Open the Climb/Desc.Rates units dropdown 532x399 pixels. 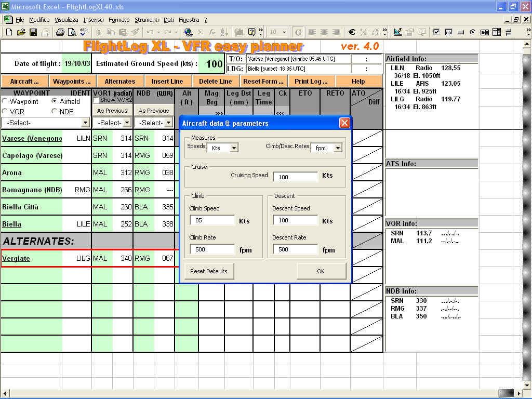(x=338, y=148)
